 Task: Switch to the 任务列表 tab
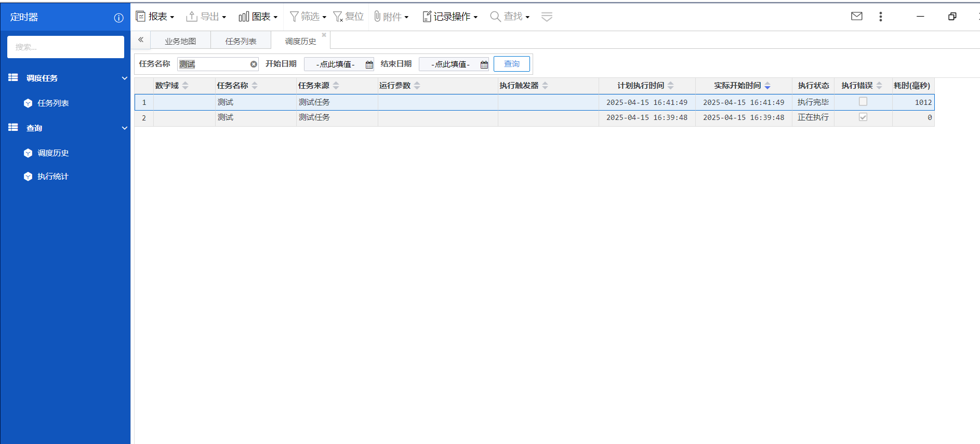point(241,41)
